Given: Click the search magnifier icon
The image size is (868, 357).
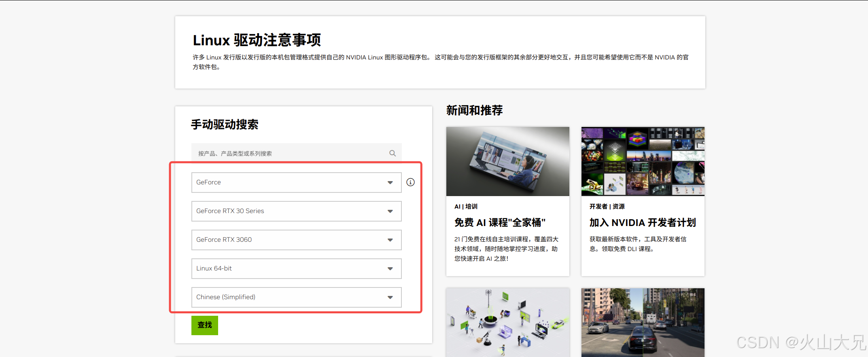Looking at the screenshot, I should pyautogui.click(x=392, y=153).
